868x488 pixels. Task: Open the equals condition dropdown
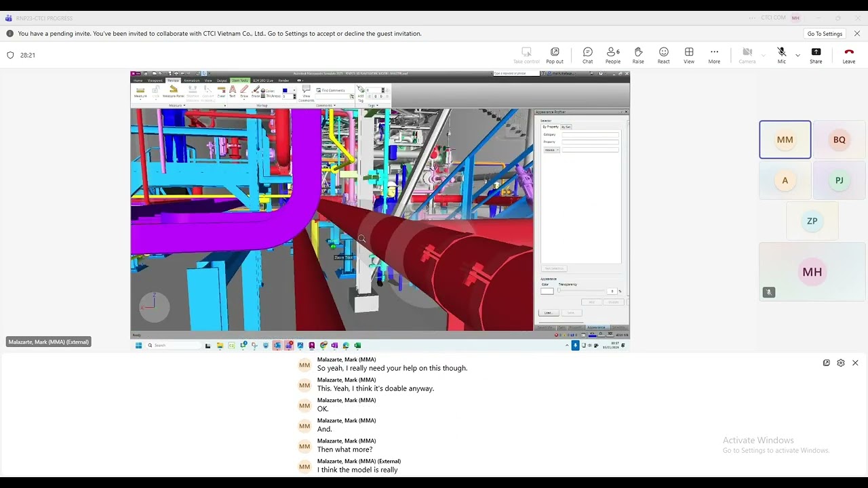[x=551, y=150]
